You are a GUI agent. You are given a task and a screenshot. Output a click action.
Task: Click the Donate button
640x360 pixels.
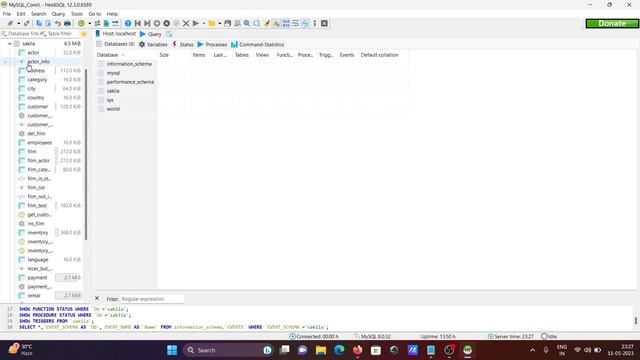coord(612,23)
